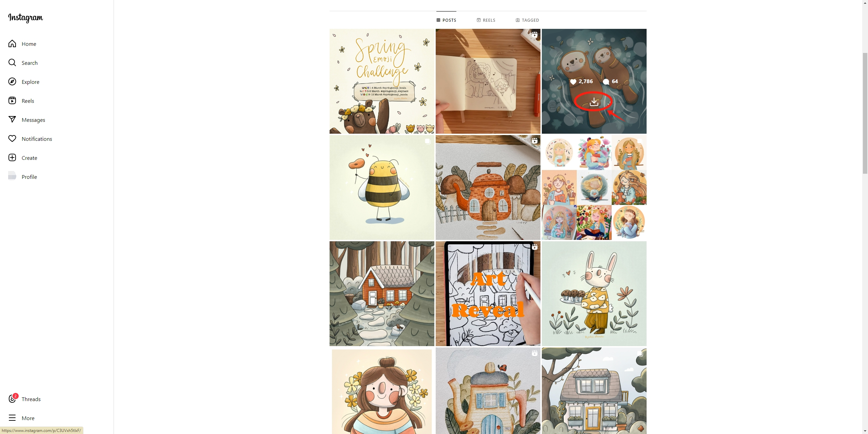Click the TAGGED tab
This screenshot has height=434, width=868.
(527, 20)
